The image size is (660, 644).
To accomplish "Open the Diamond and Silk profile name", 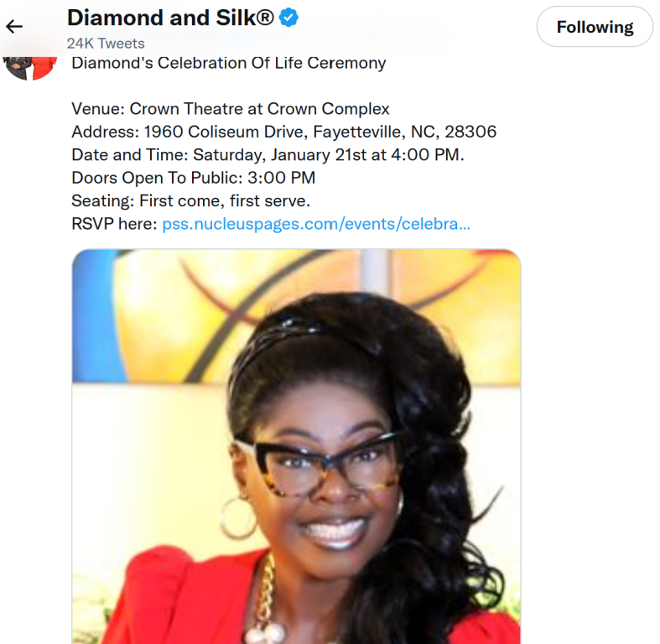I will tap(170, 18).
